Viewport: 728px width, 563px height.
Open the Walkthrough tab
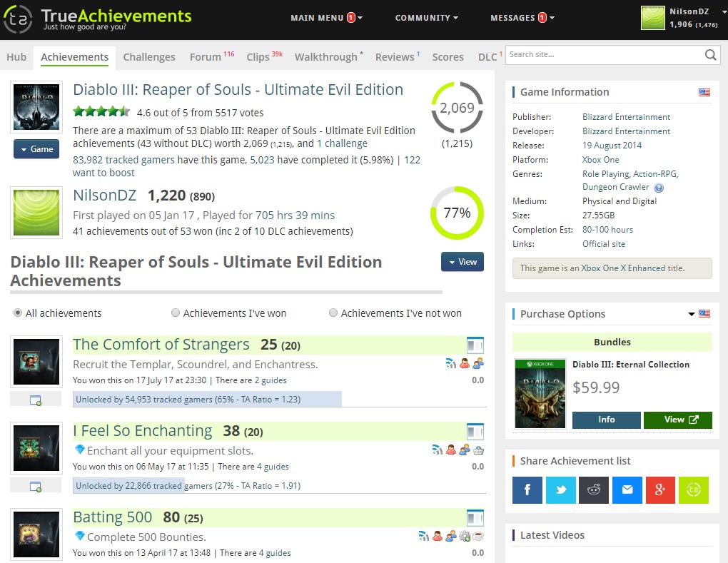(325, 57)
